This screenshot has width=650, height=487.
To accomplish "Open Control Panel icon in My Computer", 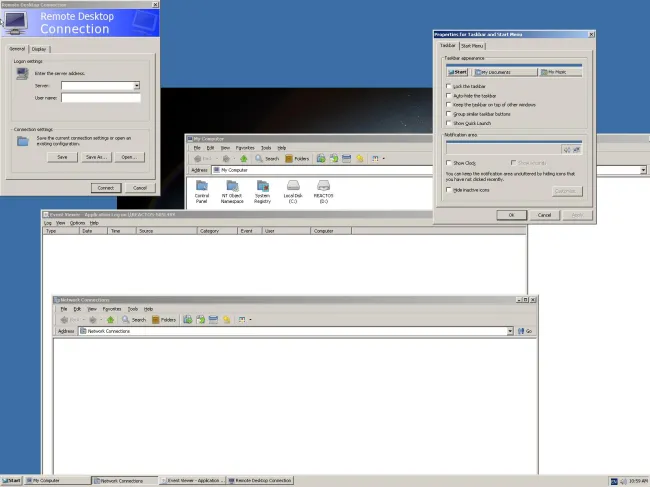I will [202, 191].
